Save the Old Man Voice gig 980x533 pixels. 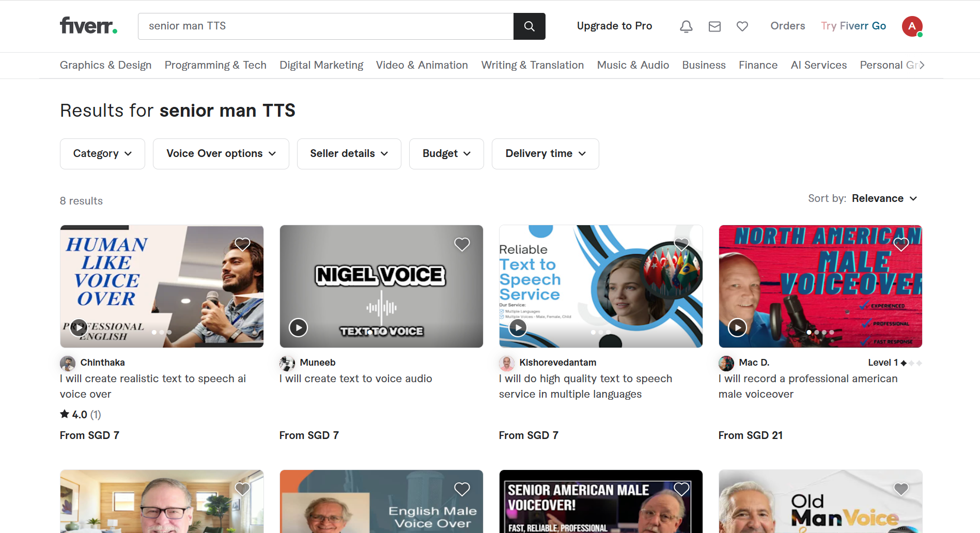tap(901, 489)
